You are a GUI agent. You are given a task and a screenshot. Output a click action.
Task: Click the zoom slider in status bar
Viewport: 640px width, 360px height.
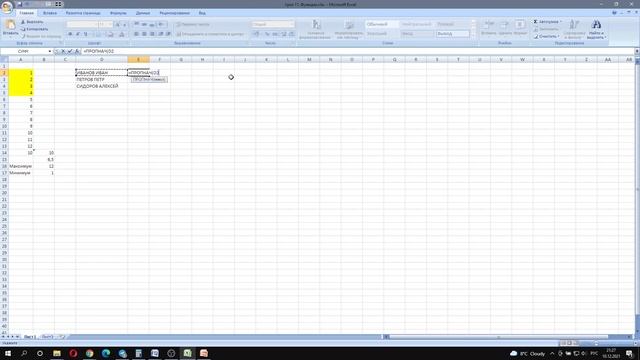coord(596,343)
